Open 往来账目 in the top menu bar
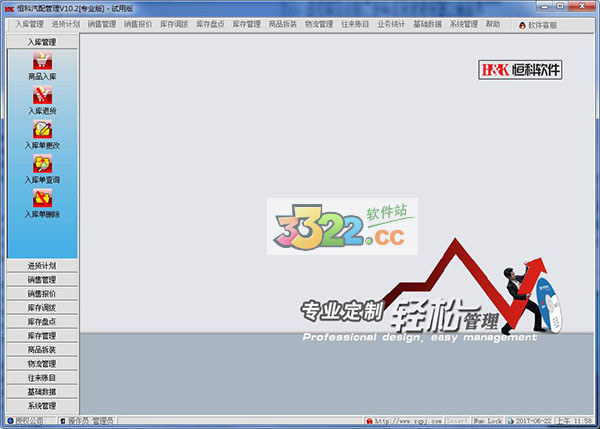 click(x=355, y=24)
